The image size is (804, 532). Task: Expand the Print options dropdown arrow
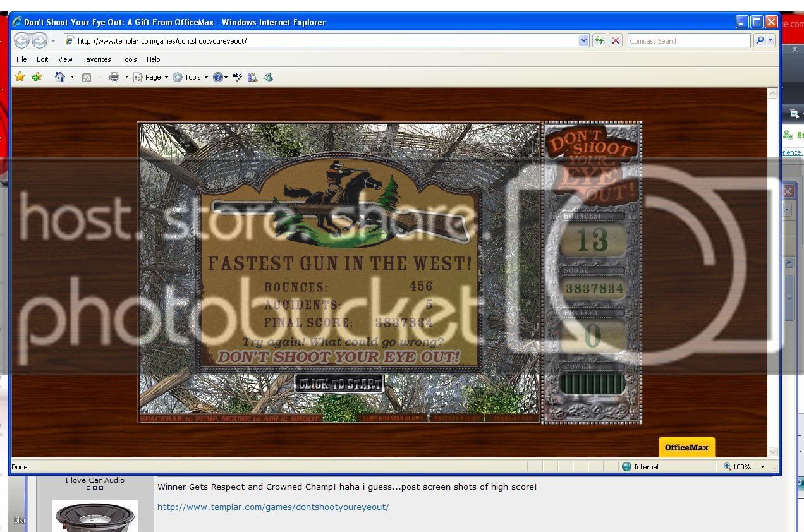point(126,77)
